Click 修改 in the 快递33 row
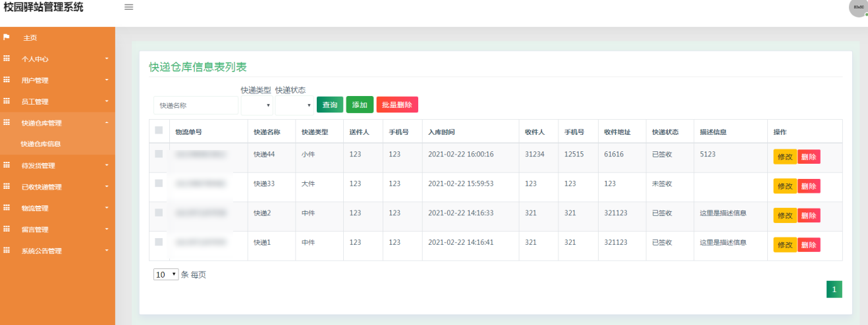The height and width of the screenshot is (325, 868). pos(785,186)
